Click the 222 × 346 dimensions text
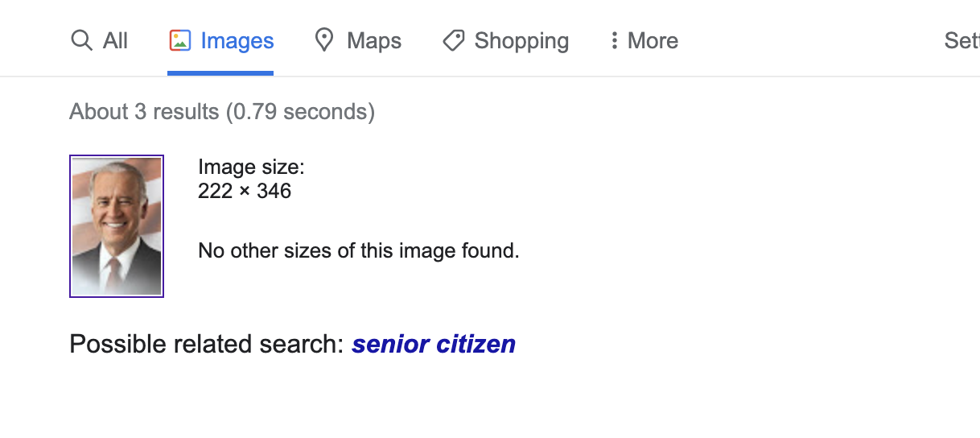Viewport: 980px width, 438px height. pos(245,191)
